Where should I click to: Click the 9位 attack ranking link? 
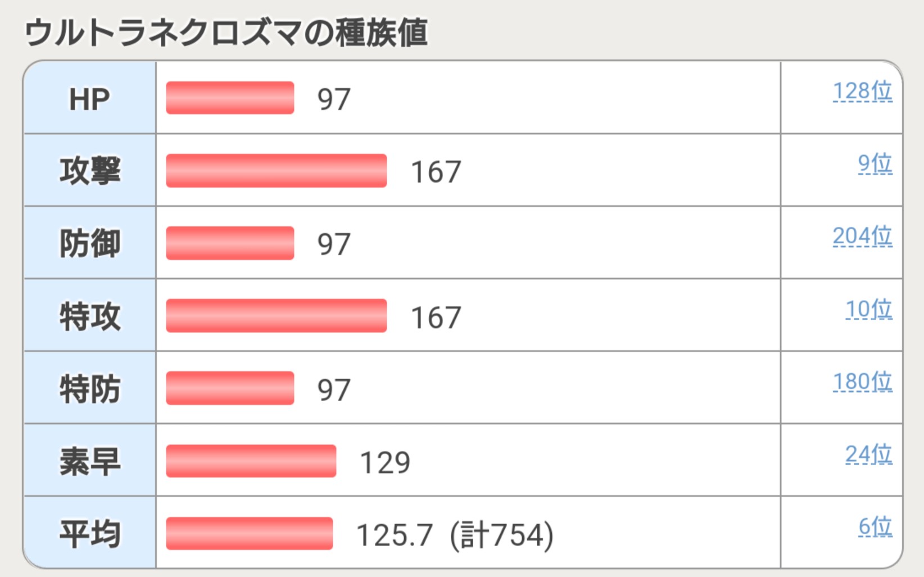[875, 163]
